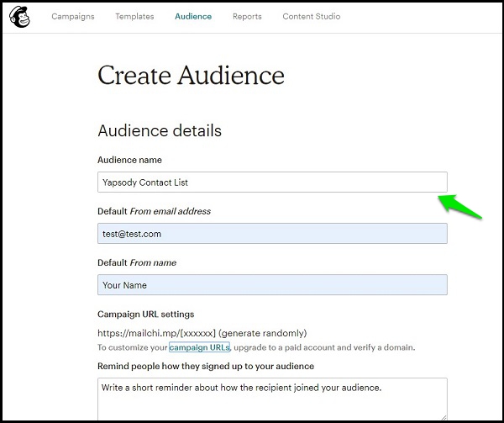Click the https://mailchi.mp/[xxxxxx] URL text
504x423 pixels.
coord(156,333)
